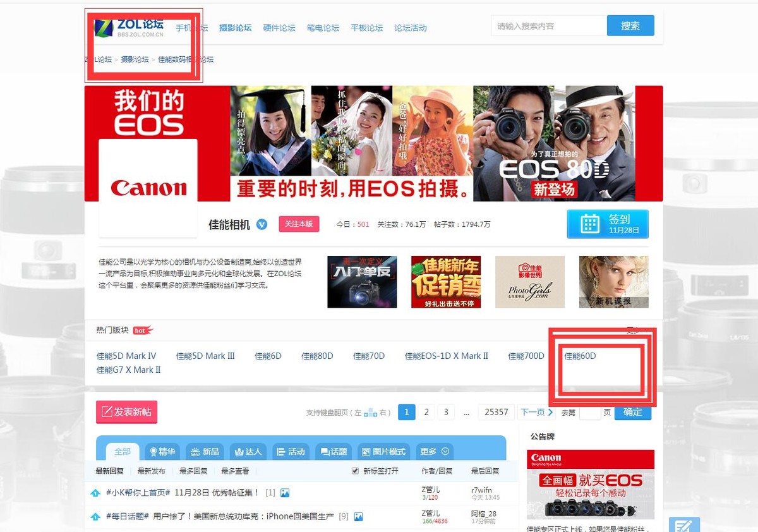Open 佳能G7 X Mark II board
The image size is (758, 532).
click(129, 370)
